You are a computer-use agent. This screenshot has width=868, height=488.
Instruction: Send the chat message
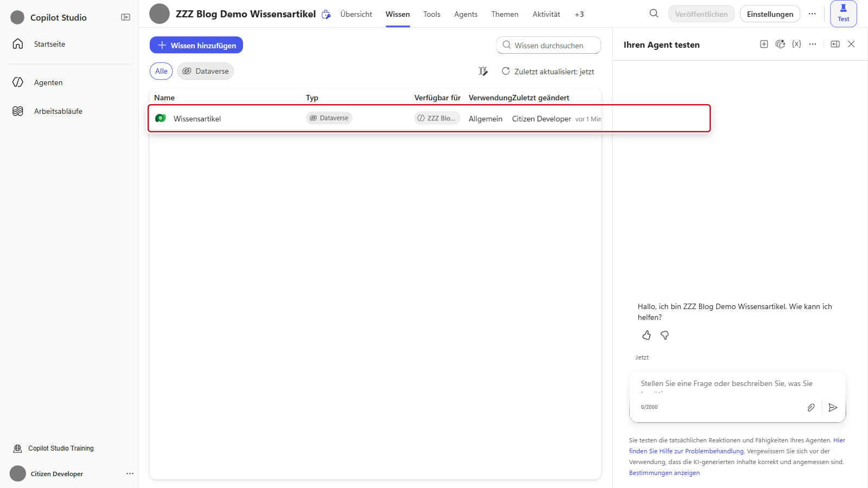(x=833, y=408)
